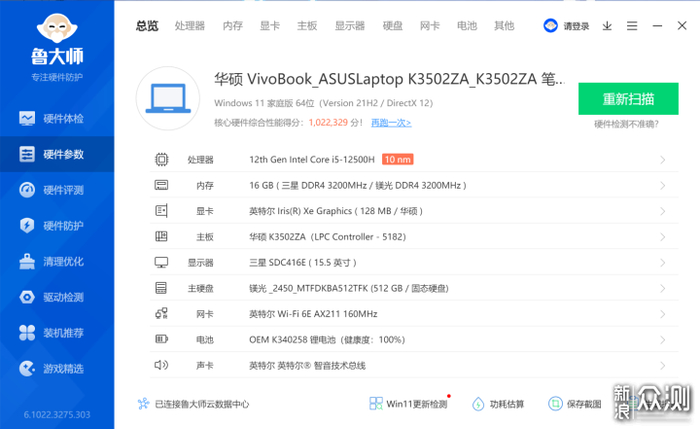Click the motherboard row icon

click(161, 237)
